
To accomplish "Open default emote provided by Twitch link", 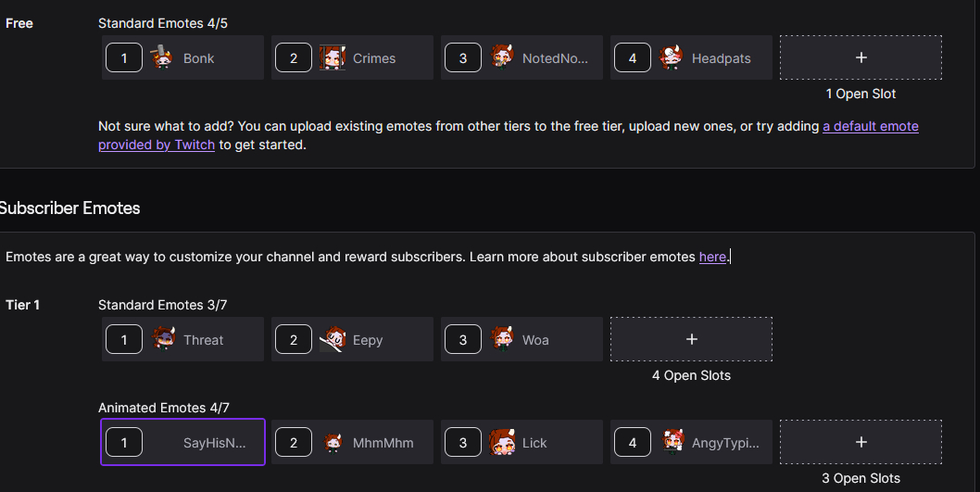I will tap(870, 126).
